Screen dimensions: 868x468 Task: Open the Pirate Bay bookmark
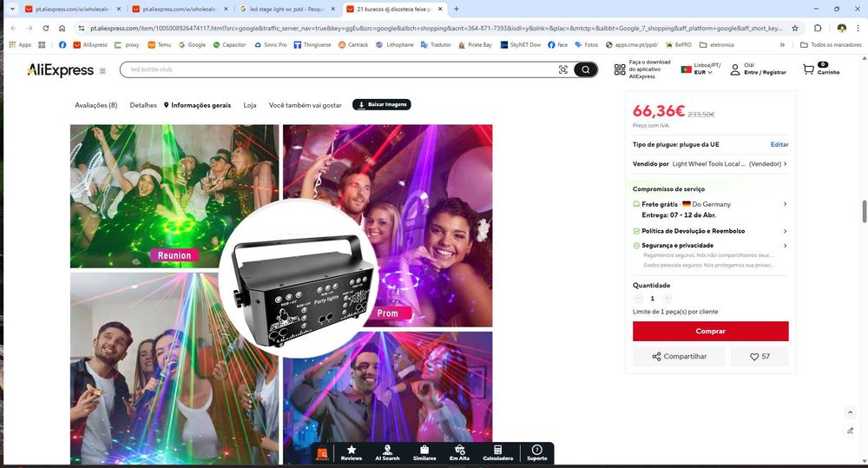click(475, 45)
